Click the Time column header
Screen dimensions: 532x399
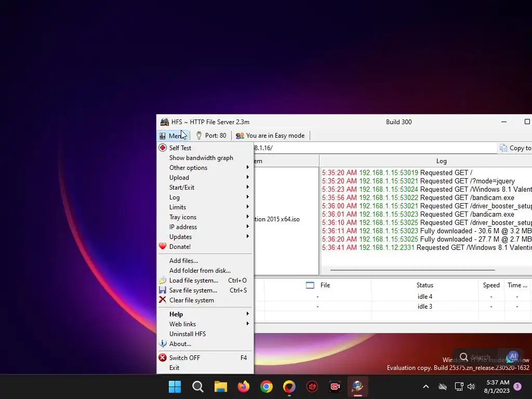click(x=517, y=285)
